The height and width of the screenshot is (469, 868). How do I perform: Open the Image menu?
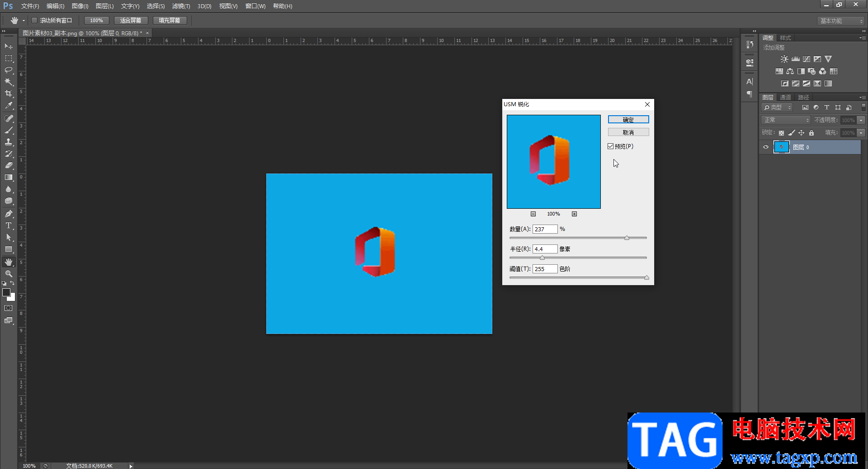(x=80, y=6)
